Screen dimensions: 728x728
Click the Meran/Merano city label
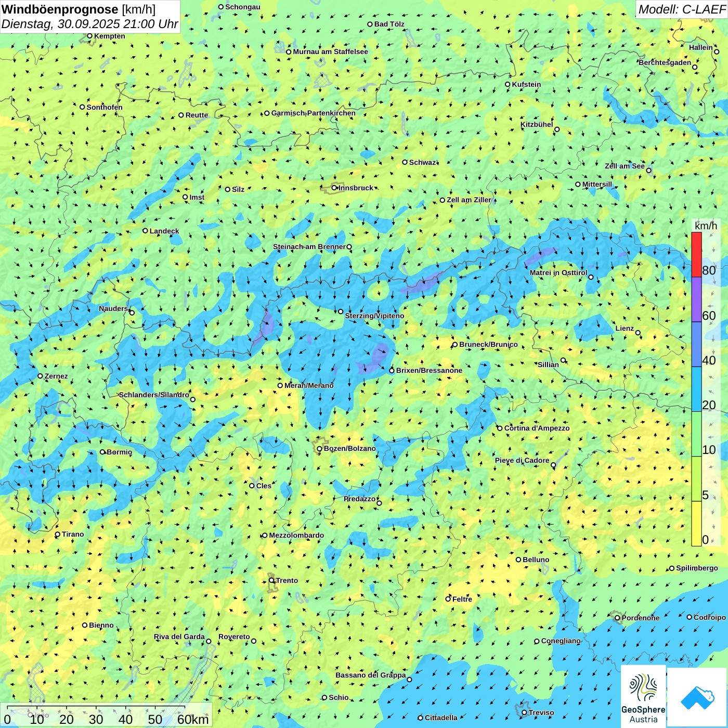pos(309,385)
